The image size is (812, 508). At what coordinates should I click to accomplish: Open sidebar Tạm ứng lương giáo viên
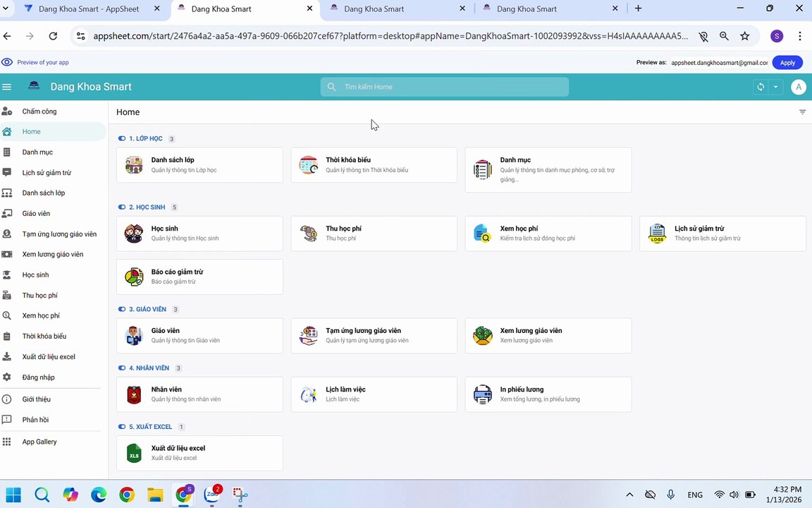click(53, 234)
